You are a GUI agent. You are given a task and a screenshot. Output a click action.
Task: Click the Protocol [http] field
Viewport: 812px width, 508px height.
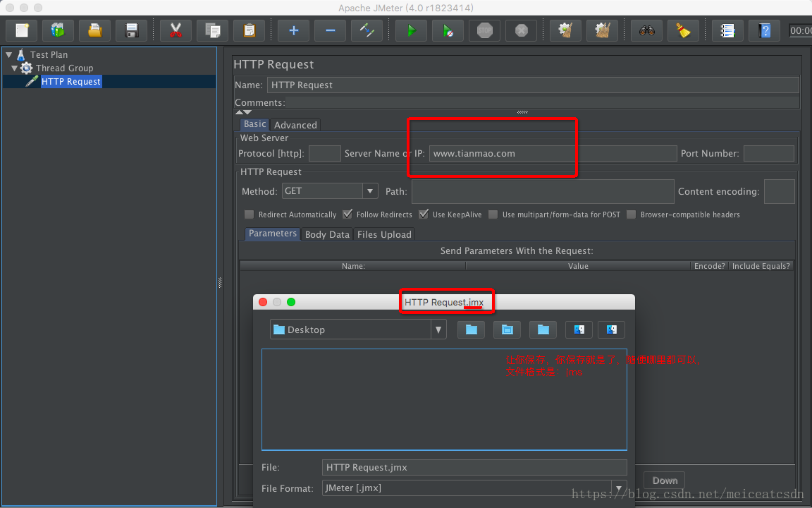(325, 153)
